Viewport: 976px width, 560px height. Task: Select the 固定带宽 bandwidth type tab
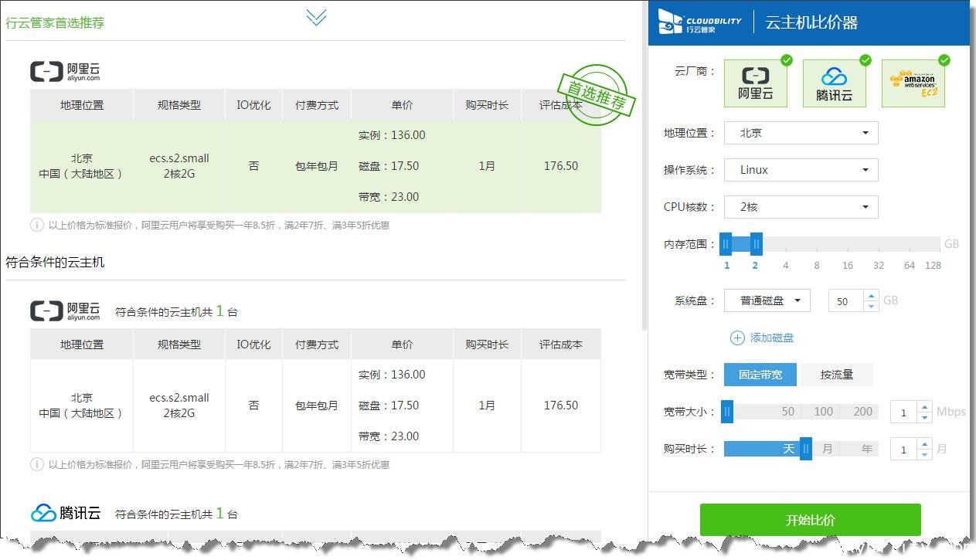coord(760,375)
